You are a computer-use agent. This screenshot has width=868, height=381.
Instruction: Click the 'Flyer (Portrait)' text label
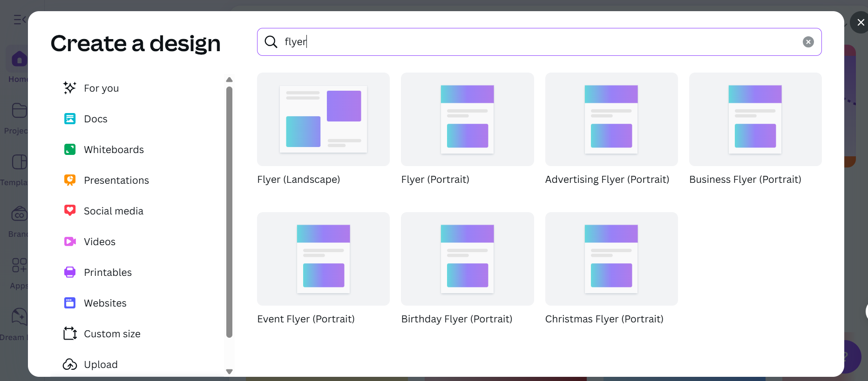(x=435, y=180)
